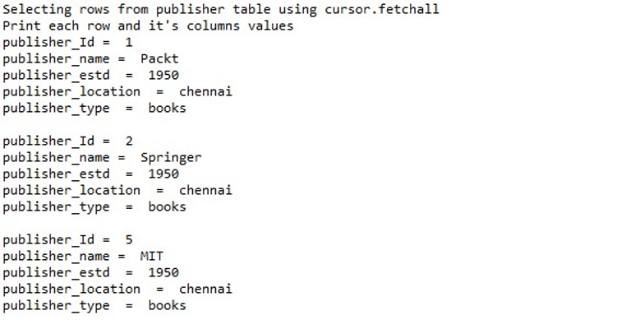Click the 'publisher_name' label in the Springer record
This screenshot has width=644, height=329.
(56, 158)
